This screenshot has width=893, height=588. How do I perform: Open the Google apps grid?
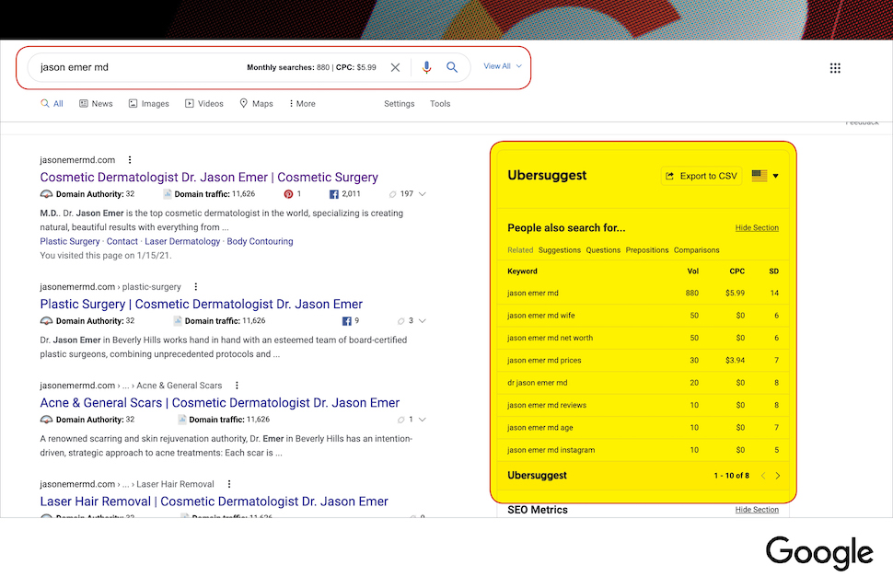[x=835, y=68]
